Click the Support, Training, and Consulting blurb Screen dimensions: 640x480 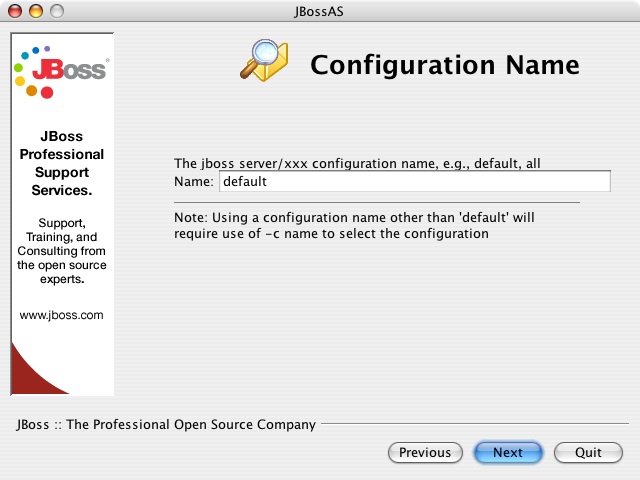click(62, 251)
